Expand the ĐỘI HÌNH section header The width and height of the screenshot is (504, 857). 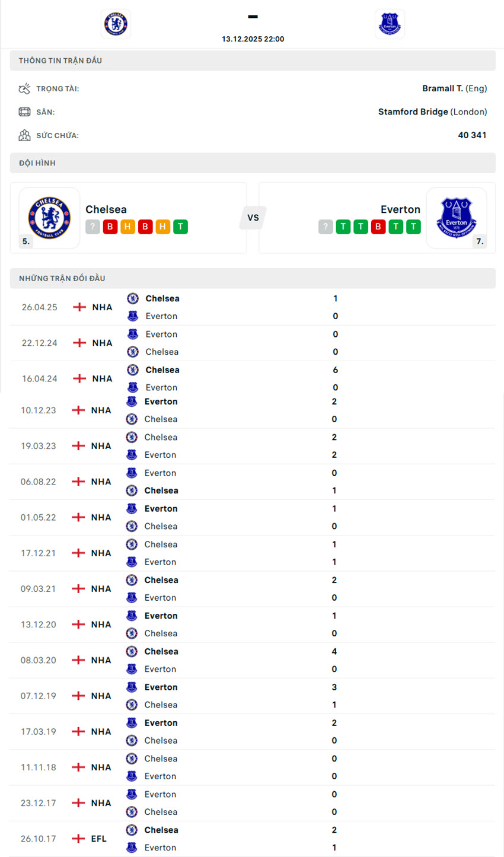pos(253,163)
